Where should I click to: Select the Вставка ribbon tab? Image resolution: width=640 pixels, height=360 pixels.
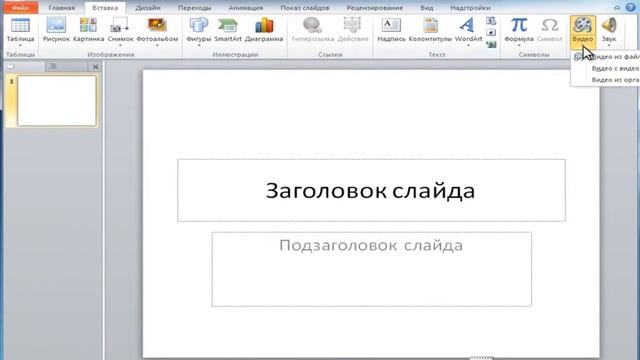click(105, 8)
